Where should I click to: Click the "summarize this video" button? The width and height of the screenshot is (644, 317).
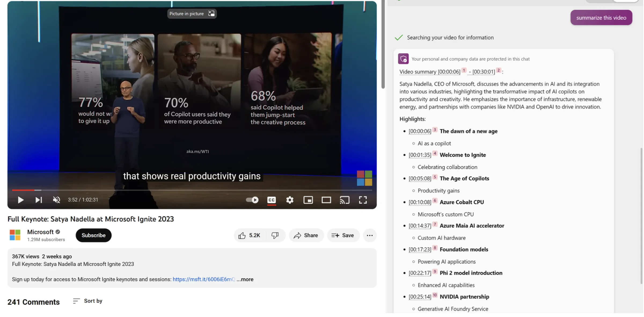click(601, 17)
